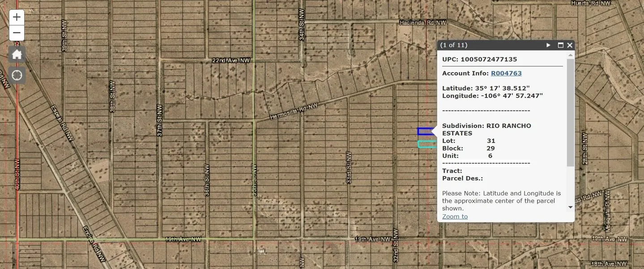The image size is (644, 269).
Task: Show next parcel in popup
Action: pyautogui.click(x=548, y=45)
